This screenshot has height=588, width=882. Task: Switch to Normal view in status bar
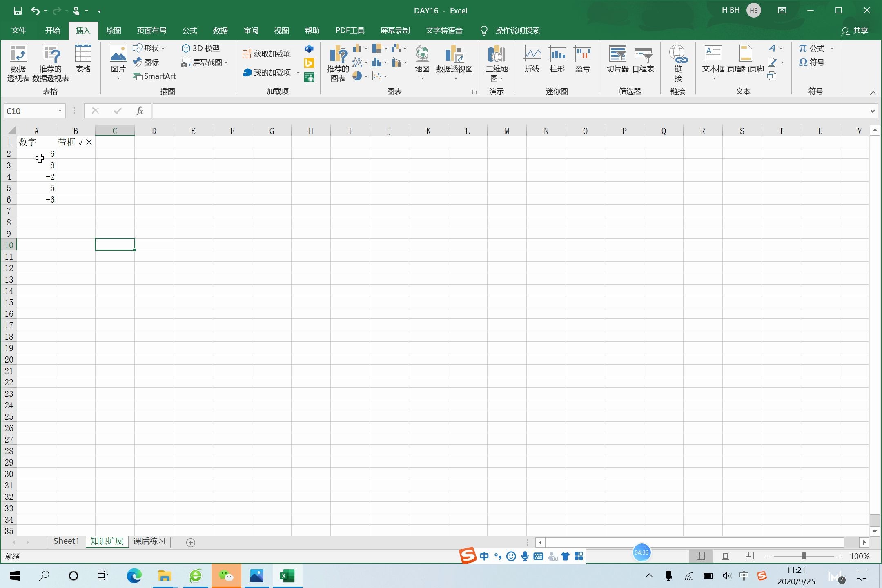point(701,556)
